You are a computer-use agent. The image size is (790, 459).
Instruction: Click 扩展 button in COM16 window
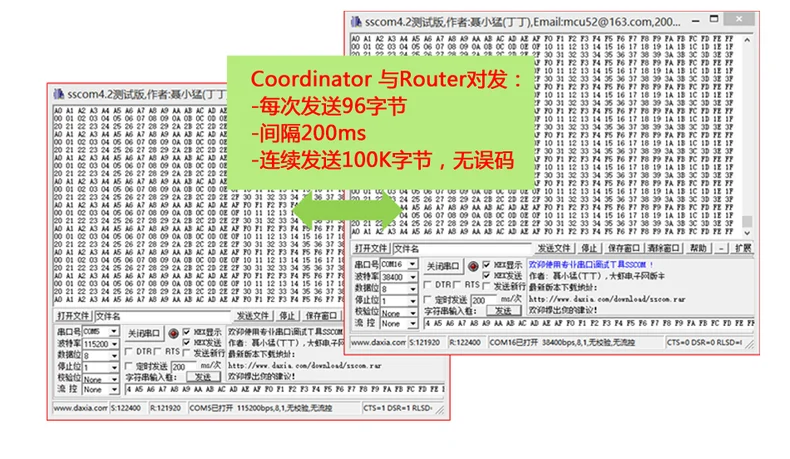click(743, 248)
